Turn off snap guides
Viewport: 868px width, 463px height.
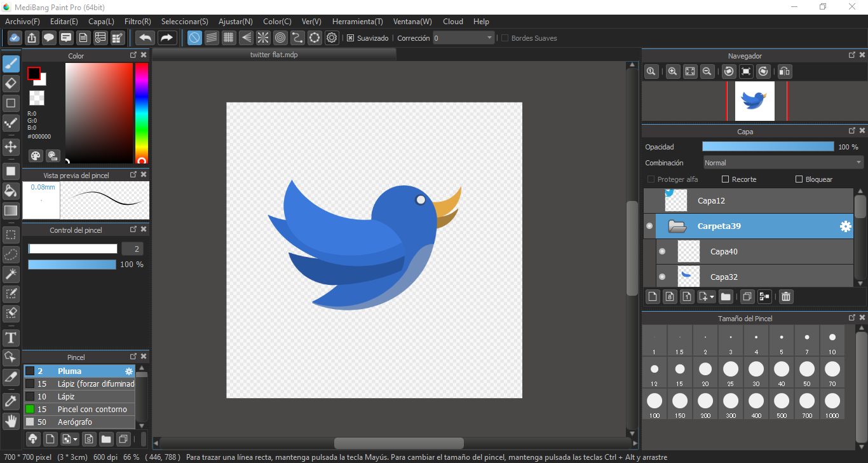click(x=194, y=38)
